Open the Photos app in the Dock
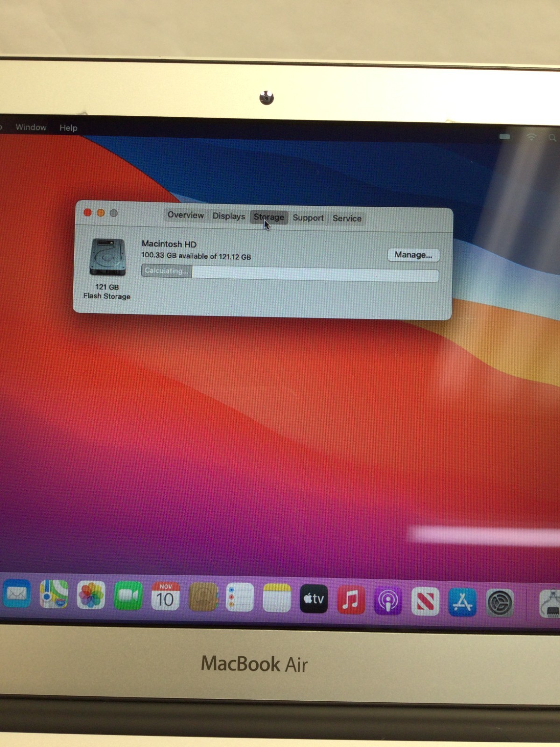 (91, 595)
